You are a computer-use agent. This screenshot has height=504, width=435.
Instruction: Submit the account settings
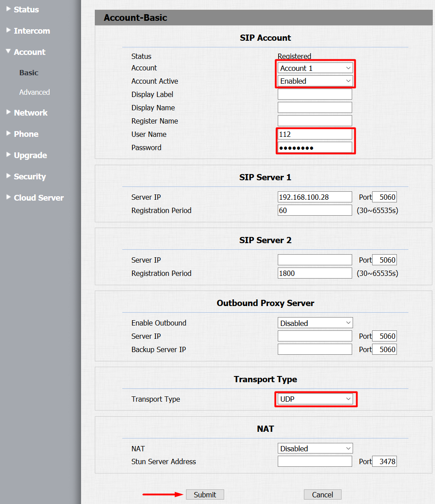point(205,494)
